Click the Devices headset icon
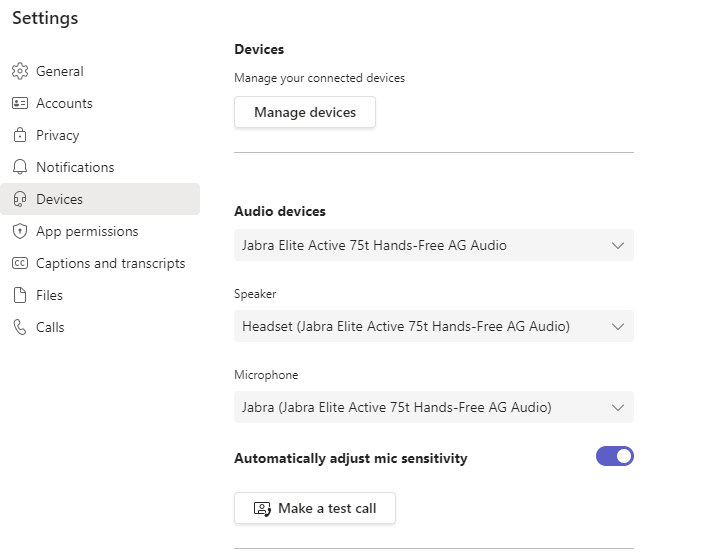Image resolution: width=726 pixels, height=554 pixels. tap(20, 199)
